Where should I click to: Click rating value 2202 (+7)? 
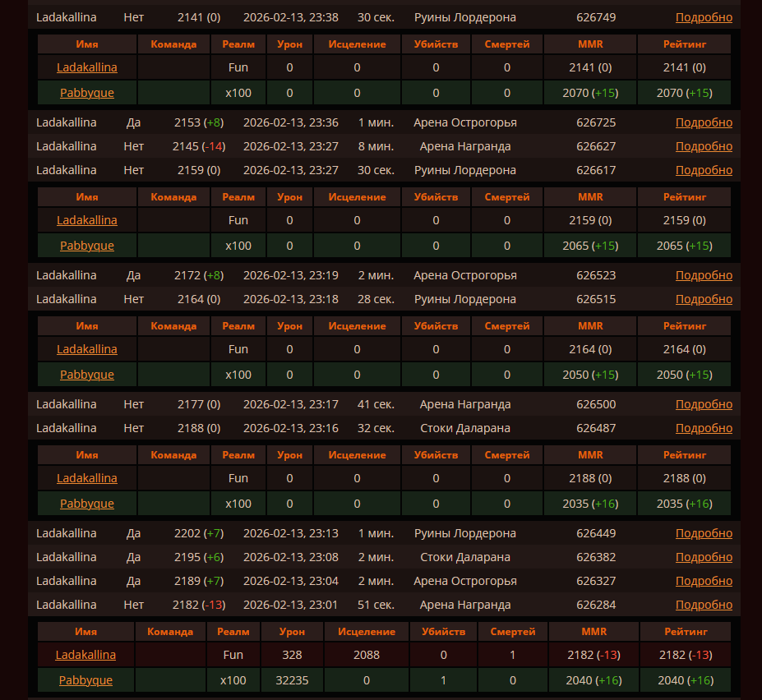point(199,533)
